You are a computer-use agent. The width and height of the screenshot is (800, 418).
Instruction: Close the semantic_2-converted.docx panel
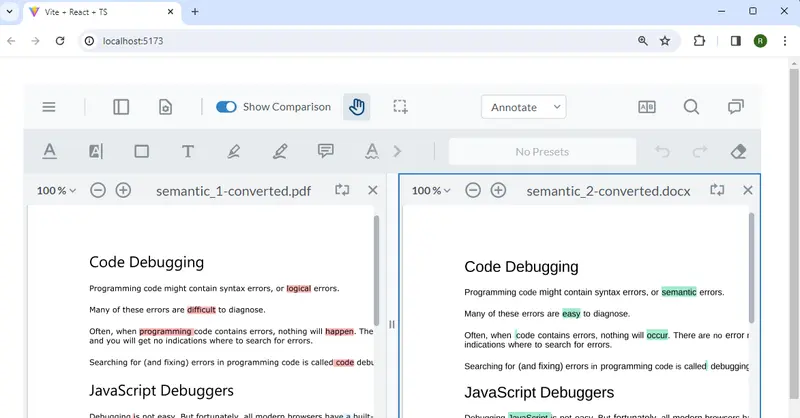coord(748,190)
